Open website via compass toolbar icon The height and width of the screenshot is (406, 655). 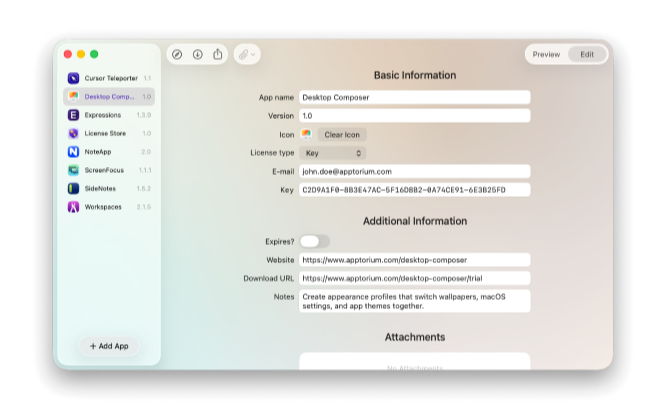click(177, 54)
